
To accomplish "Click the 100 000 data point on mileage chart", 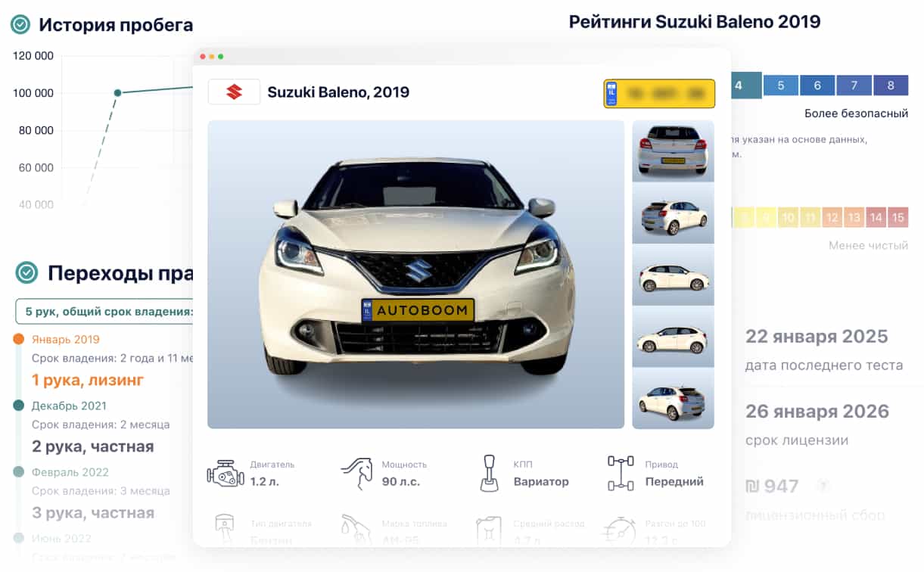I will coord(117,93).
